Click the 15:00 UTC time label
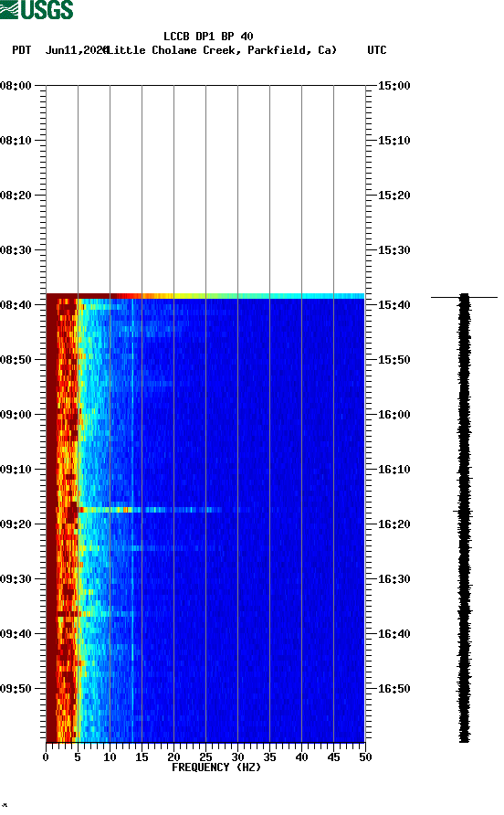504x815 pixels. tap(394, 86)
